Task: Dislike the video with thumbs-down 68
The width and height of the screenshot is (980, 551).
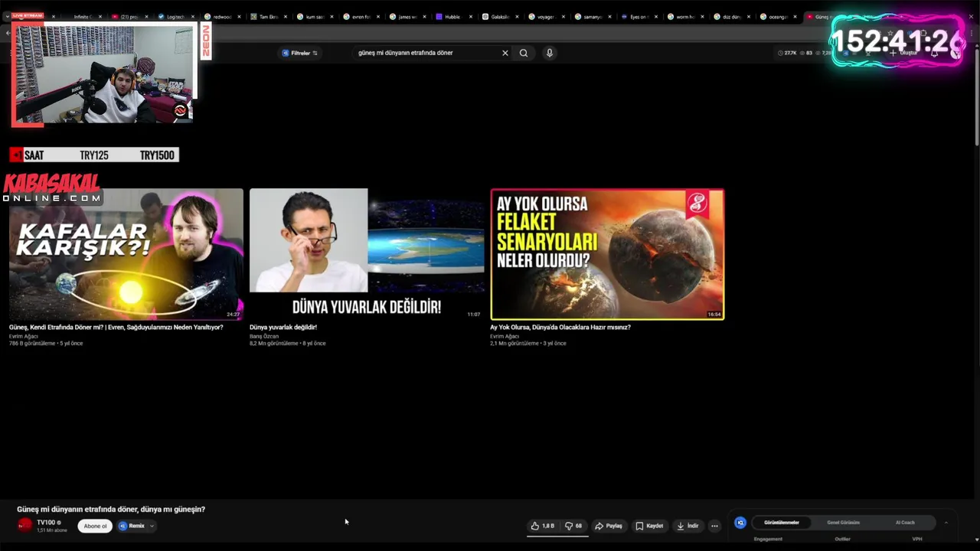Action: pos(573,526)
